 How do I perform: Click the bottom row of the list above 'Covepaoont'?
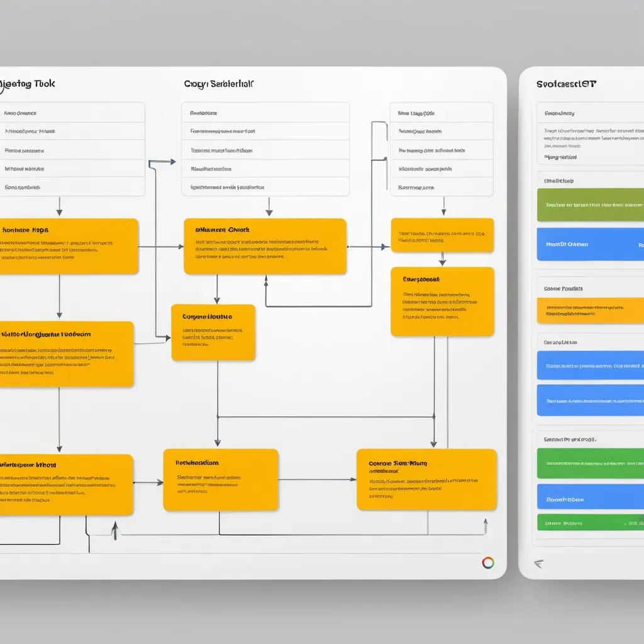(x=441, y=187)
